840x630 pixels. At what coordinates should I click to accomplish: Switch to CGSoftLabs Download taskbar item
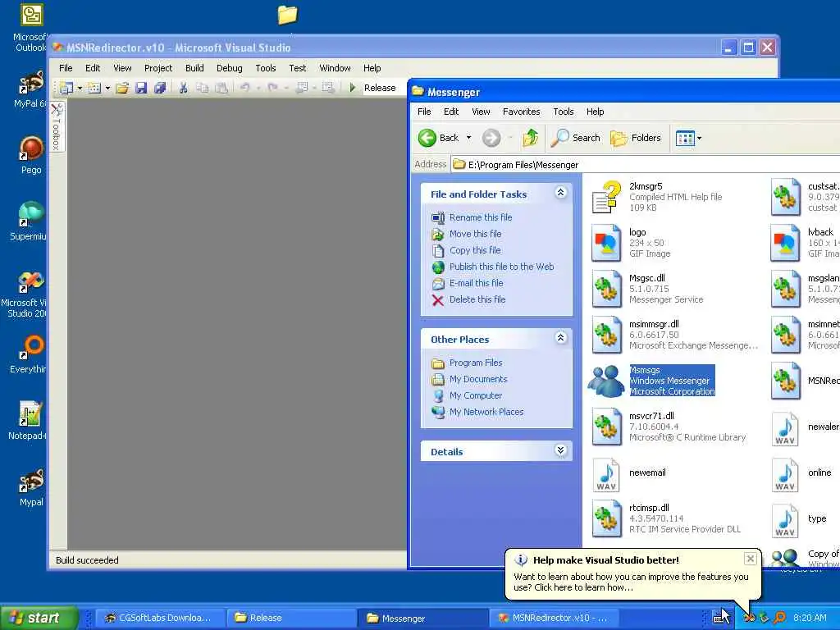pyautogui.click(x=158, y=618)
